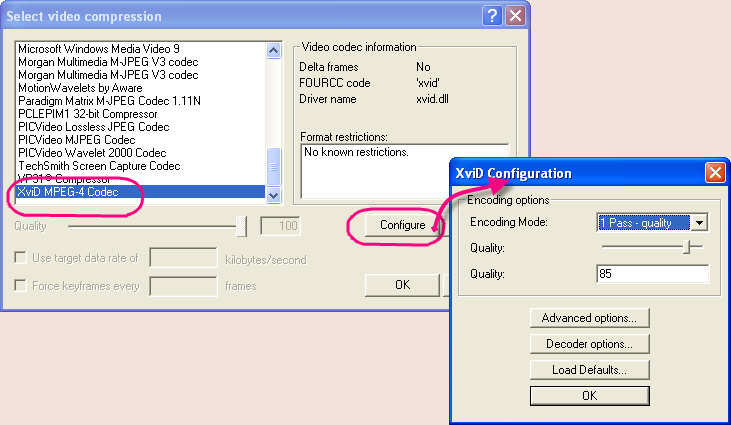This screenshot has width=731, height=425.
Task: Click the codec list scroll down arrow
Action: [274, 196]
